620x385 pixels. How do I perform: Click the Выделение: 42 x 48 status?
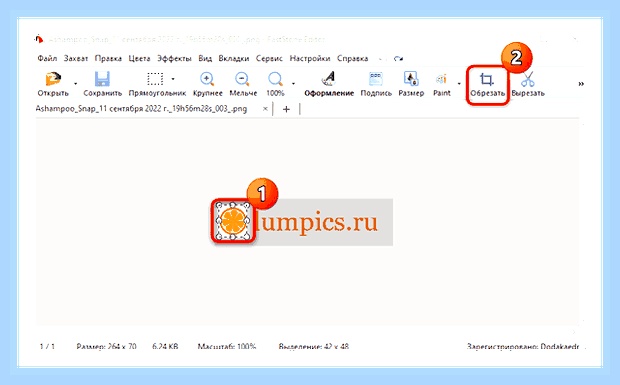[x=314, y=347]
